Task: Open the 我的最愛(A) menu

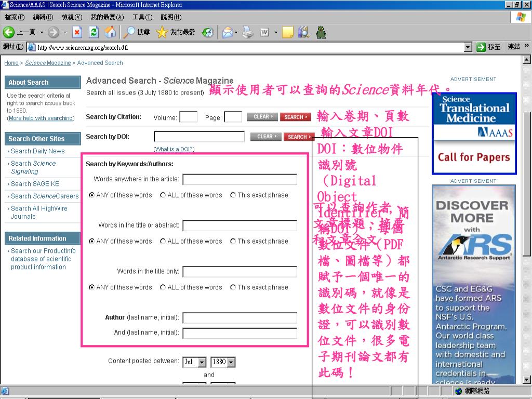Action: pyautogui.click(x=107, y=17)
